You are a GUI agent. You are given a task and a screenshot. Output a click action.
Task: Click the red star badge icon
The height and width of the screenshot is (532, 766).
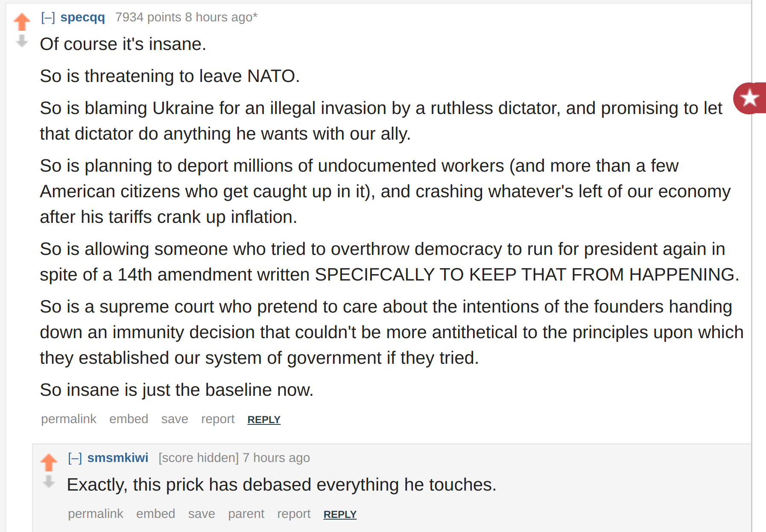(750, 98)
